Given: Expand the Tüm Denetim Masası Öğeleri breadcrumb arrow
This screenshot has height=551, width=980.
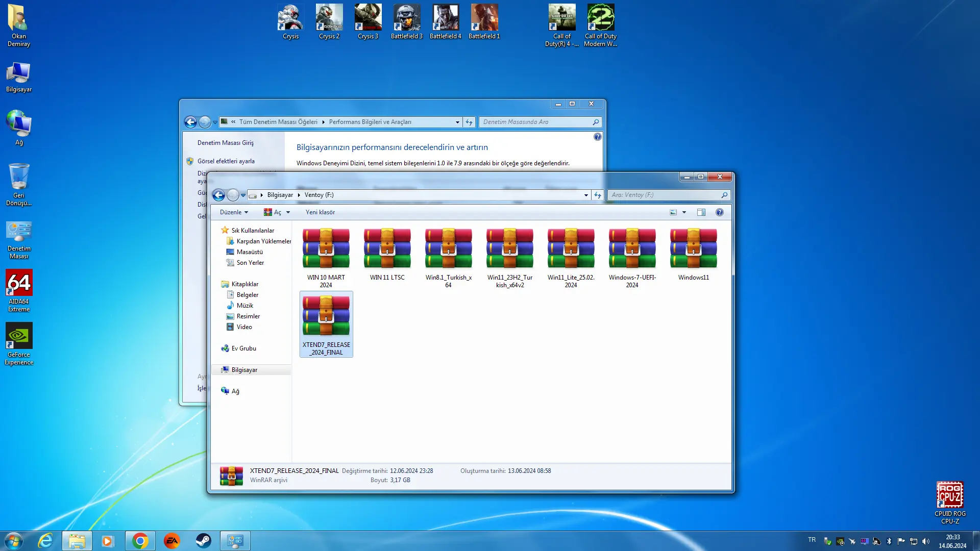Looking at the screenshot, I should tap(324, 122).
